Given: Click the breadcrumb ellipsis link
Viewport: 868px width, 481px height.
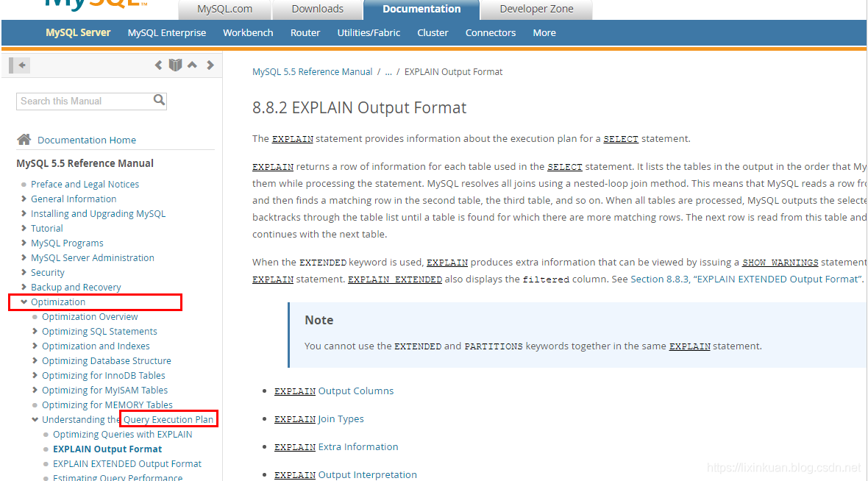Looking at the screenshot, I should 388,72.
